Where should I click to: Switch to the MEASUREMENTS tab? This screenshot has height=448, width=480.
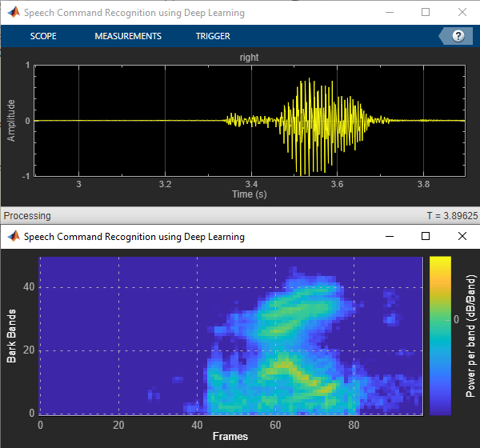coord(128,36)
